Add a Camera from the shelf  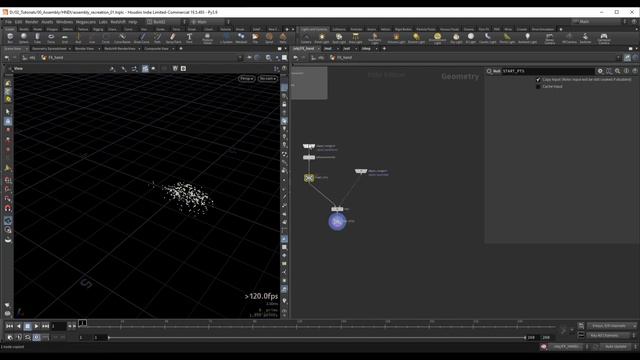pyautogui.click(x=306, y=38)
